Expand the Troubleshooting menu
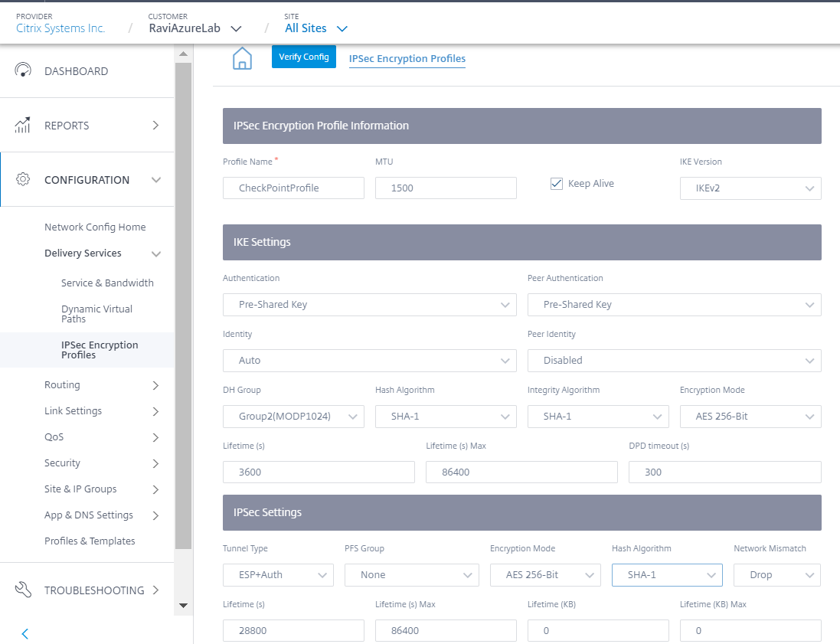This screenshot has height=644, width=840. (x=87, y=590)
